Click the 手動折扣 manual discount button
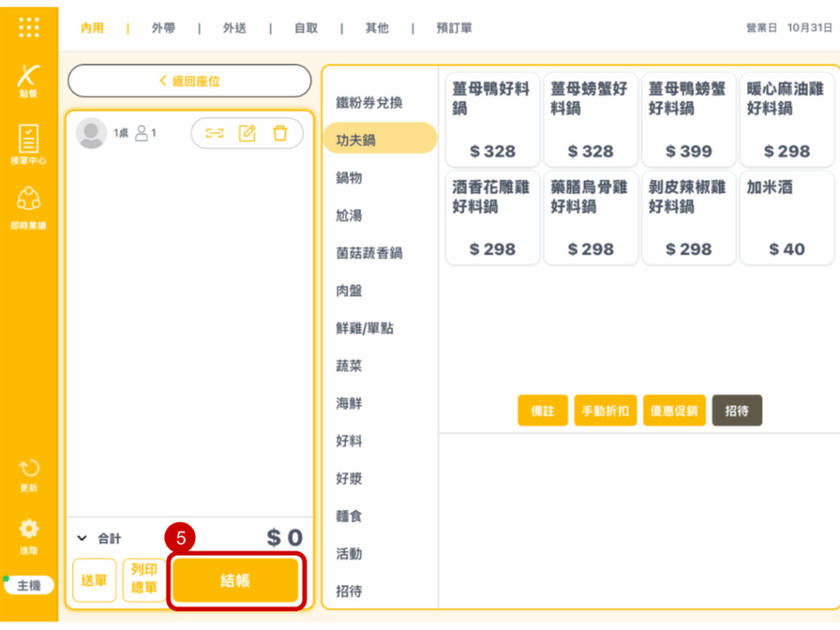 (605, 411)
